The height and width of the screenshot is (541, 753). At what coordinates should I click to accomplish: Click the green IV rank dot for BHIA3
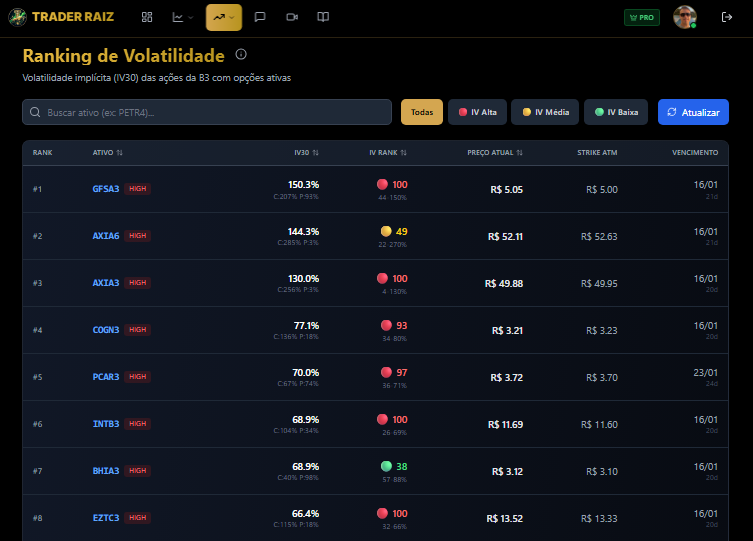click(386, 466)
